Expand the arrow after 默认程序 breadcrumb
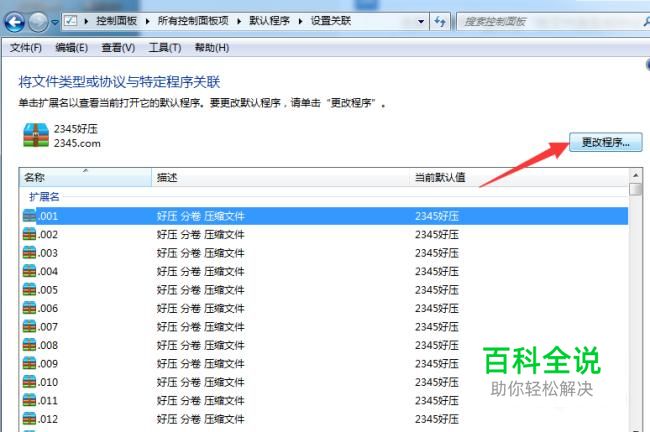The image size is (650, 432). (300, 21)
